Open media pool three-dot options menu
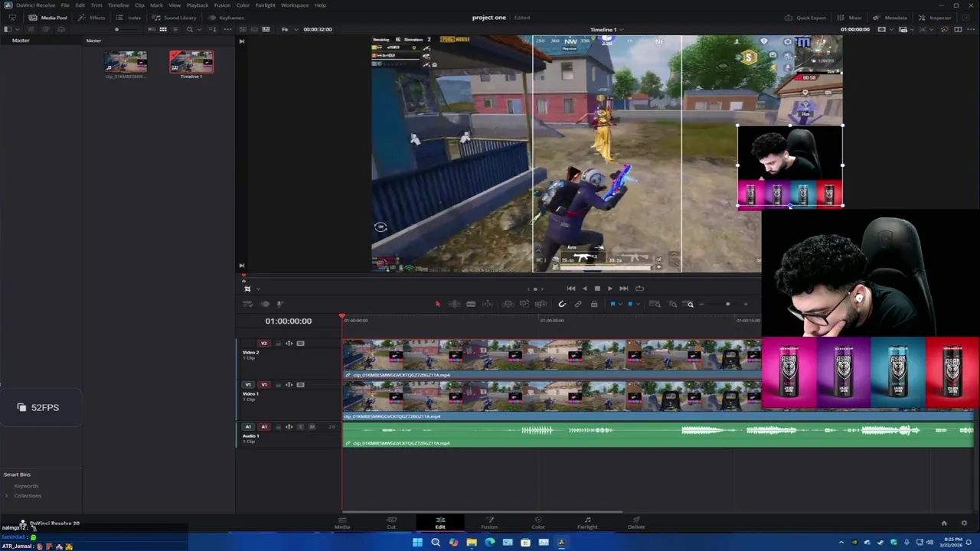 (x=227, y=29)
